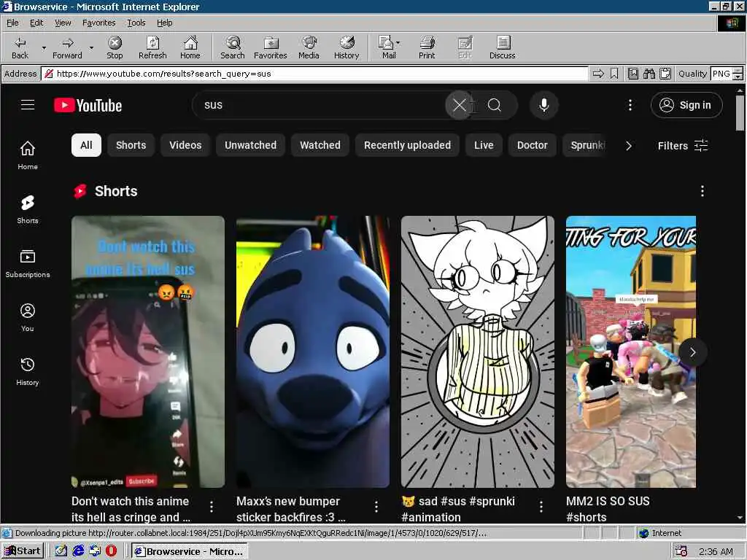Open the Favorites toolbar button
Screen dimensions: 747x560
pyautogui.click(x=270, y=47)
